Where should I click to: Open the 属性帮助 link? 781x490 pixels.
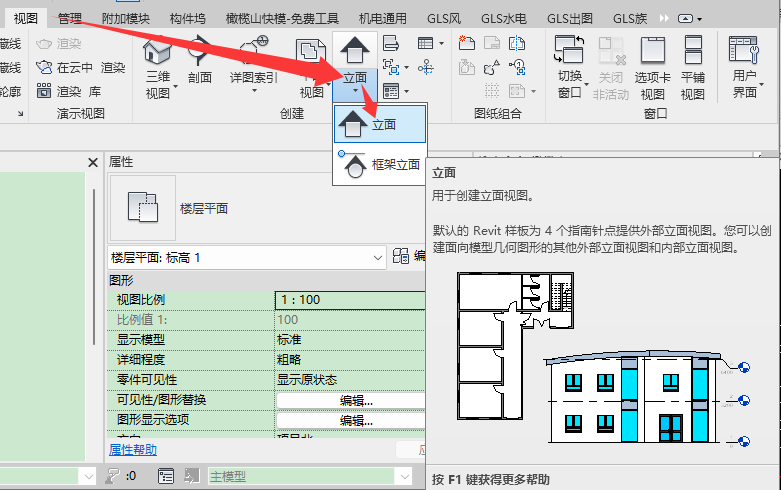pyautogui.click(x=133, y=450)
